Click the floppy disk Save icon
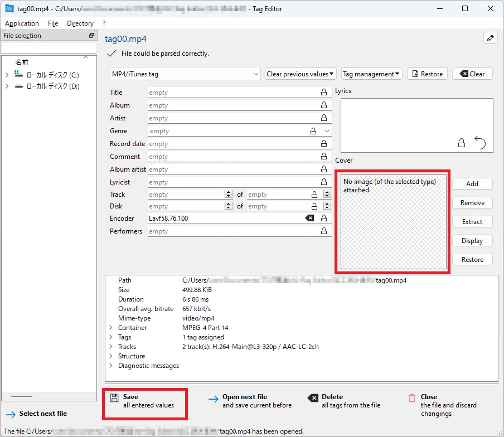Viewport: 504px width, 437px height. coord(114,398)
